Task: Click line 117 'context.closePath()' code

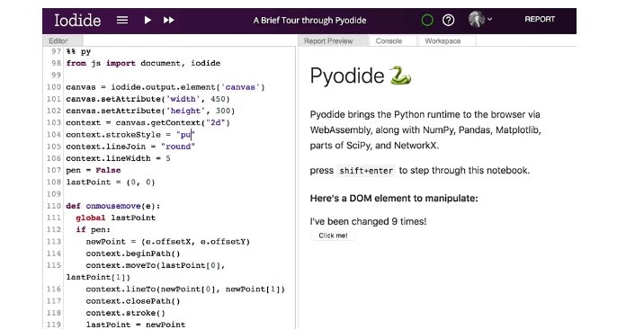Action: (x=133, y=301)
